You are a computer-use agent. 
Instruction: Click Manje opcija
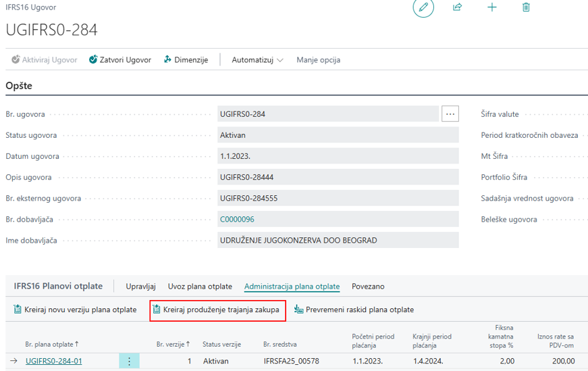coord(319,59)
